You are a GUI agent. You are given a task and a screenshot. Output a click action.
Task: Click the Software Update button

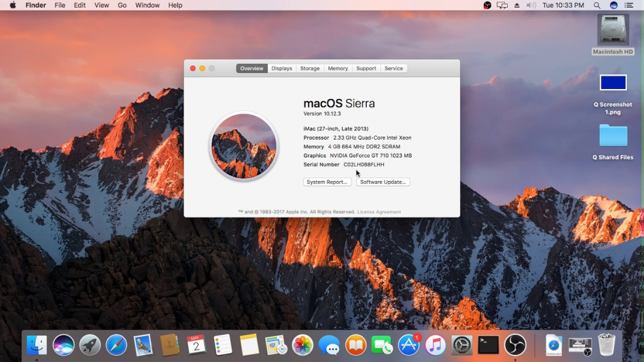pyautogui.click(x=383, y=182)
